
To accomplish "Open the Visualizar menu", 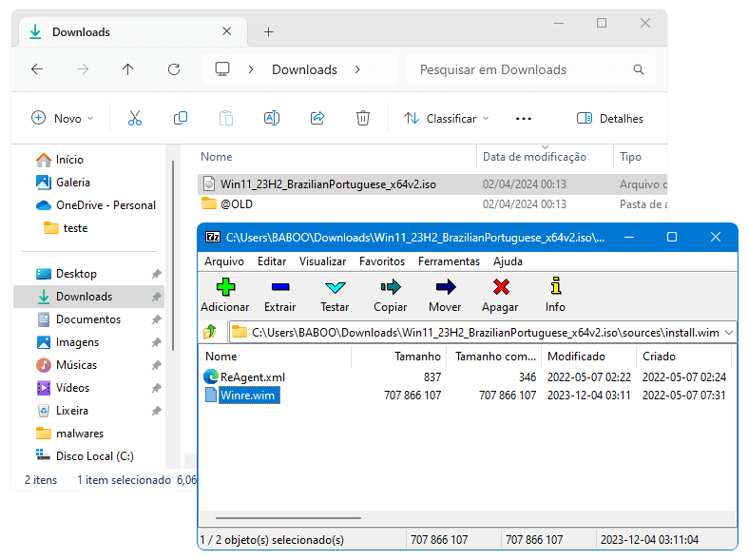I will [322, 261].
